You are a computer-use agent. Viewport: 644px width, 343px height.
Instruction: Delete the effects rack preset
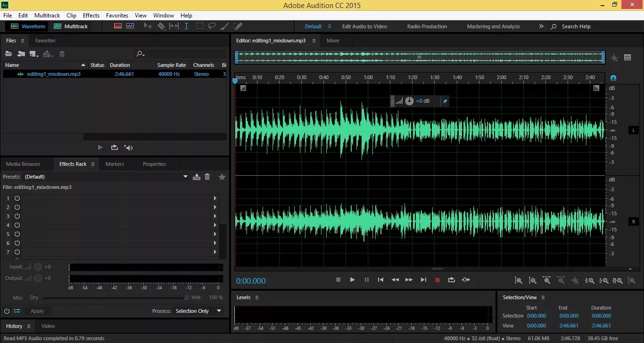click(x=207, y=177)
